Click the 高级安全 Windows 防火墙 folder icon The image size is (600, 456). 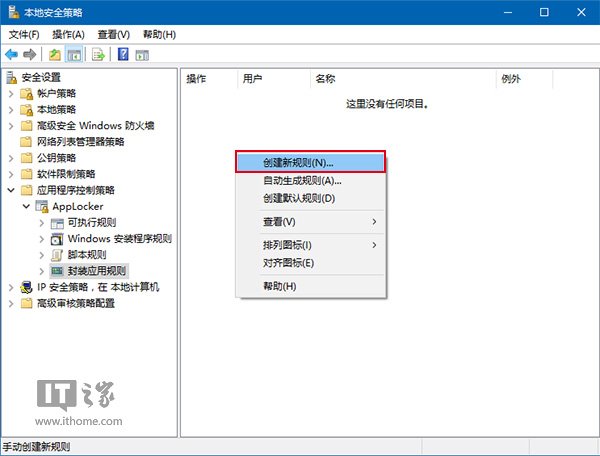coord(26,125)
